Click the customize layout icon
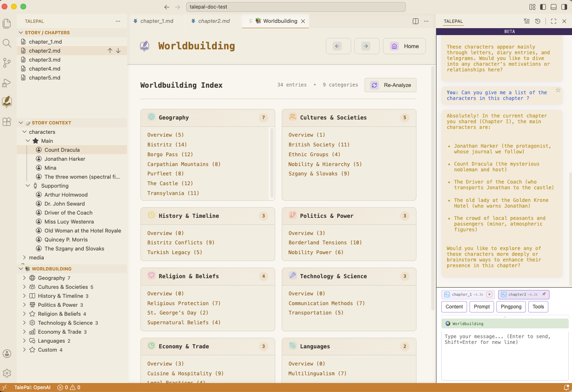The height and width of the screenshot is (392, 572). (x=532, y=7)
